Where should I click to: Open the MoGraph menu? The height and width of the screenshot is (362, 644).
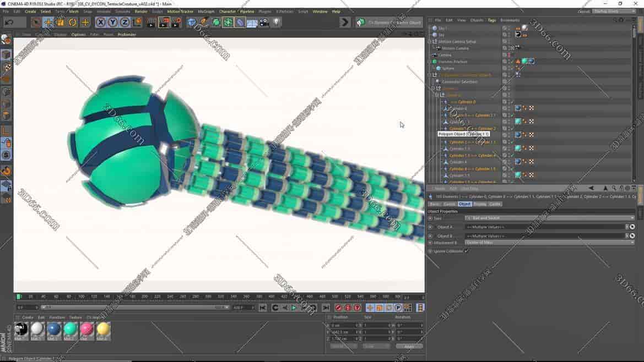point(205,11)
